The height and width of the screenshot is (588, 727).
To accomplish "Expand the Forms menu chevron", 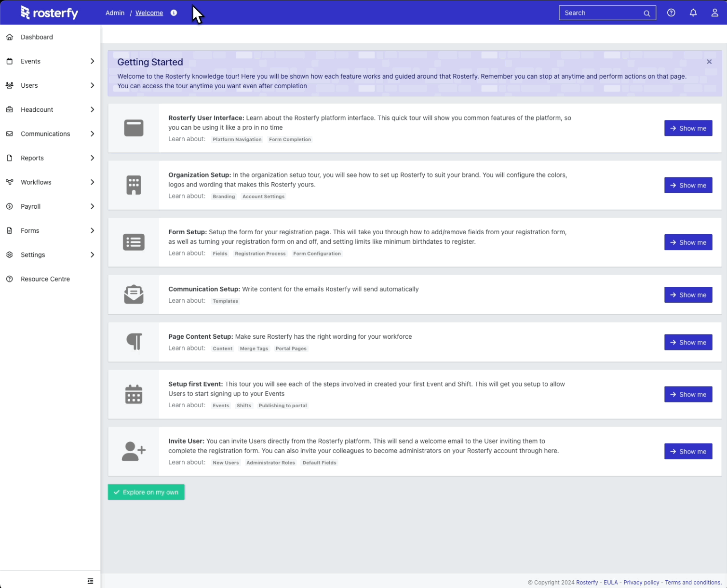I will coord(92,230).
